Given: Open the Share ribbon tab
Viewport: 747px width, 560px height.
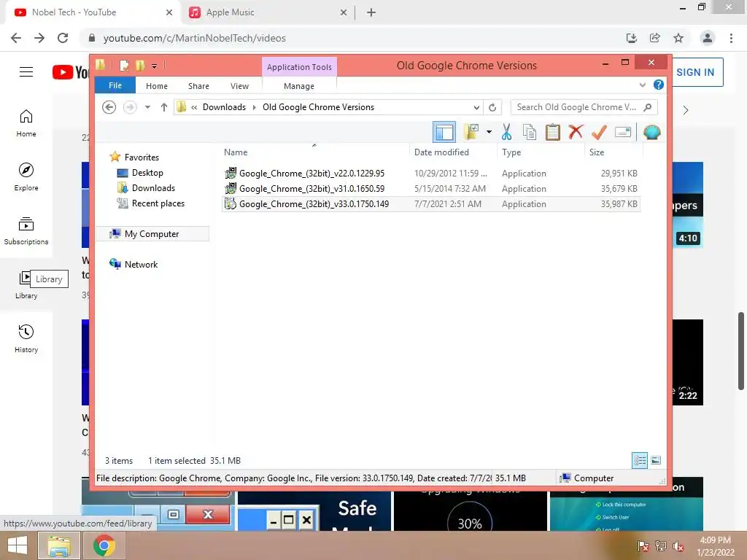Looking at the screenshot, I should tap(198, 86).
